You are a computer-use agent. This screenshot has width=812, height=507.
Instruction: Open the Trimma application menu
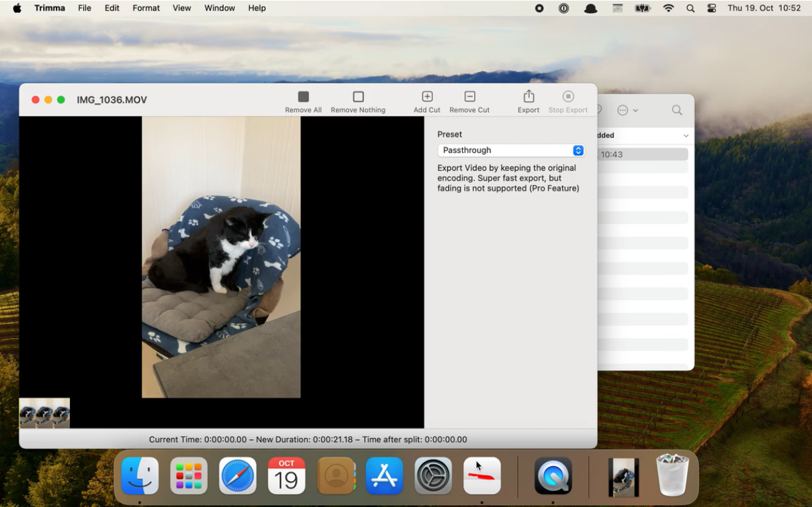tap(50, 8)
